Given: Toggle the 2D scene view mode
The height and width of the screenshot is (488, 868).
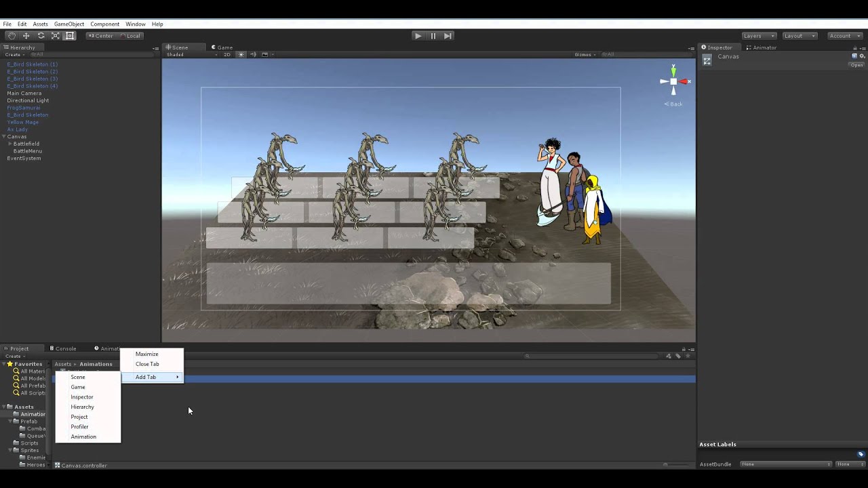Looking at the screenshot, I should pyautogui.click(x=227, y=55).
